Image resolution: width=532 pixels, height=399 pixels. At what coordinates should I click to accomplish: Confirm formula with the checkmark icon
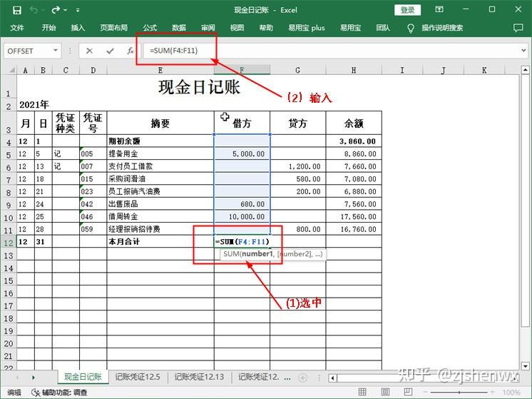click(110, 51)
